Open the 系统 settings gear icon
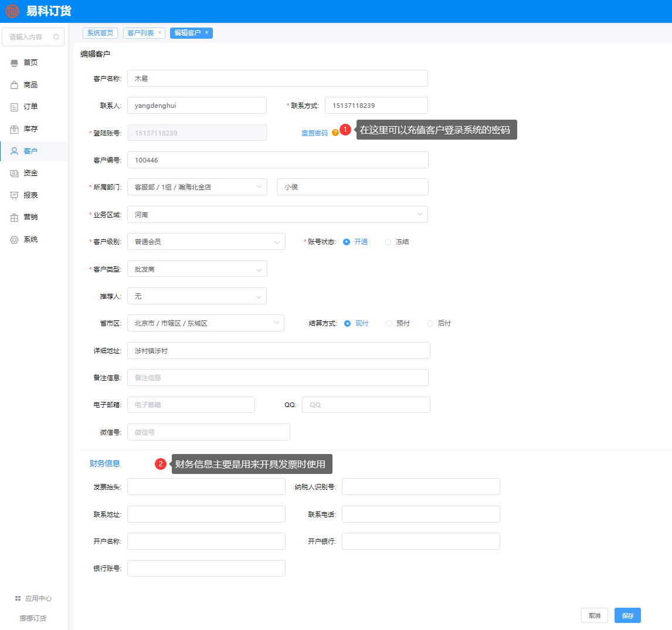This screenshot has width=672, height=630. 15,239
